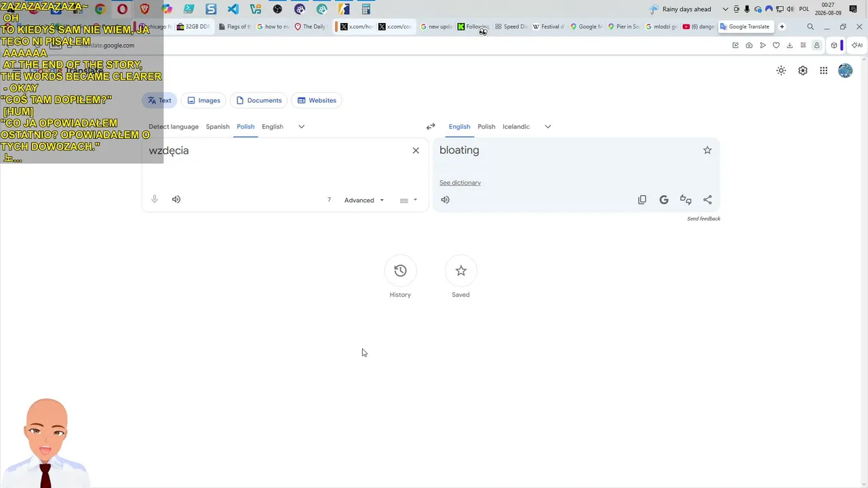Screen dimensions: 868x488
Task: Open the See dictionary link
Action: (x=460, y=183)
